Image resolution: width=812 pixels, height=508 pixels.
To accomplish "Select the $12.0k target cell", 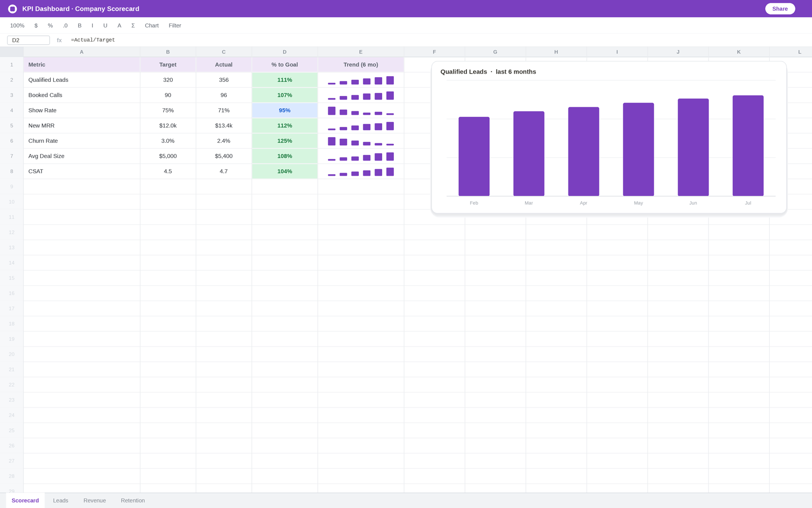I will click(x=168, y=125).
